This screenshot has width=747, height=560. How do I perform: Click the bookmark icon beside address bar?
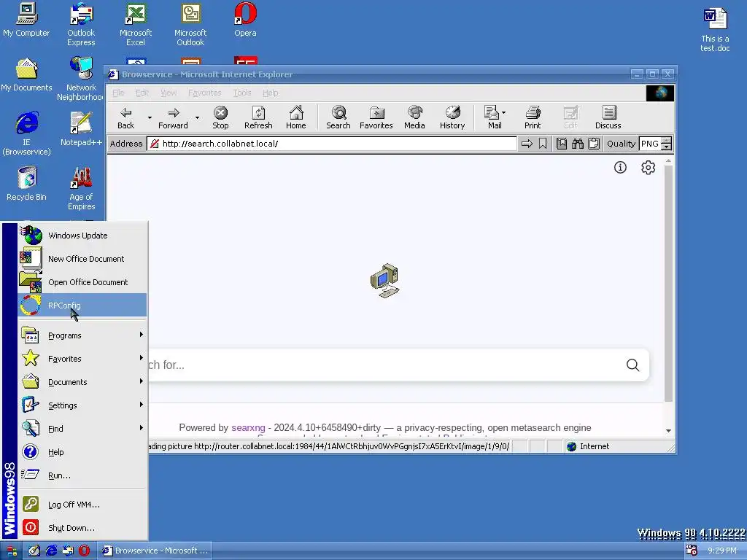(x=543, y=144)
